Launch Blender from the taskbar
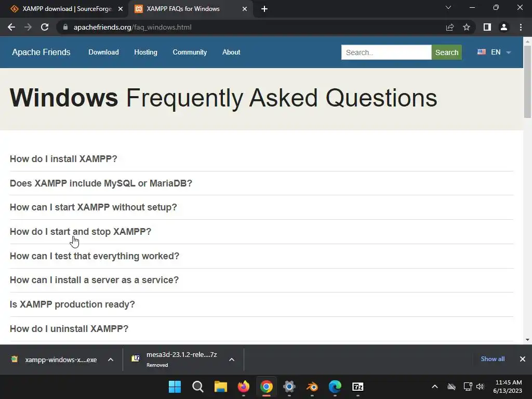Viewport: 532px width, 399px height. pyautogui.click(x=312, y=387)
